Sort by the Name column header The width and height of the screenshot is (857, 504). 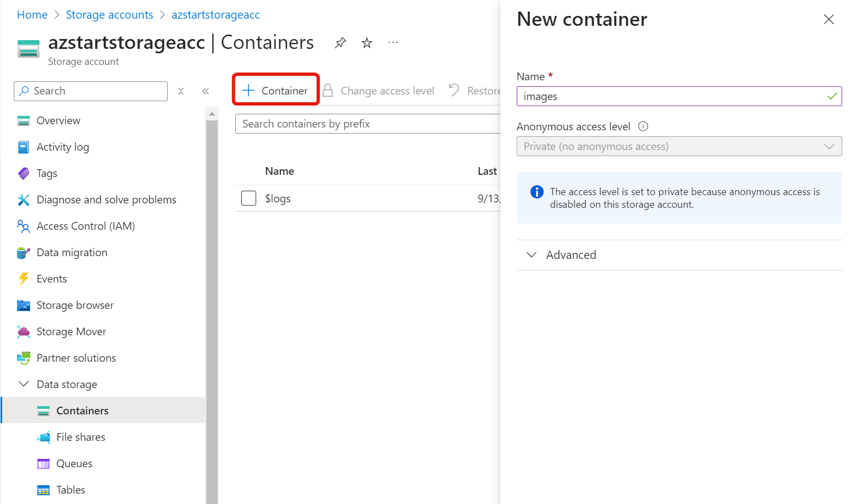pos(279,171)
